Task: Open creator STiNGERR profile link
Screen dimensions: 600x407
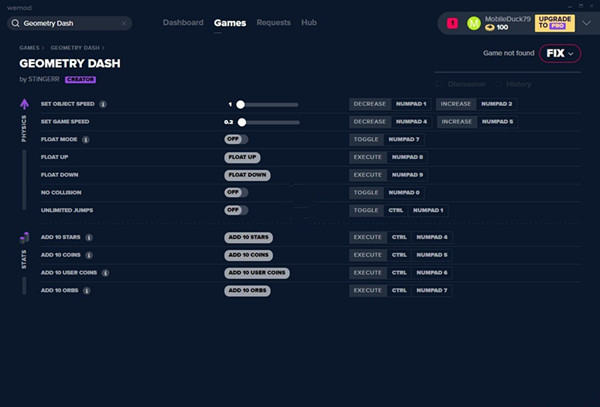Action: click(x=44, y=79)
